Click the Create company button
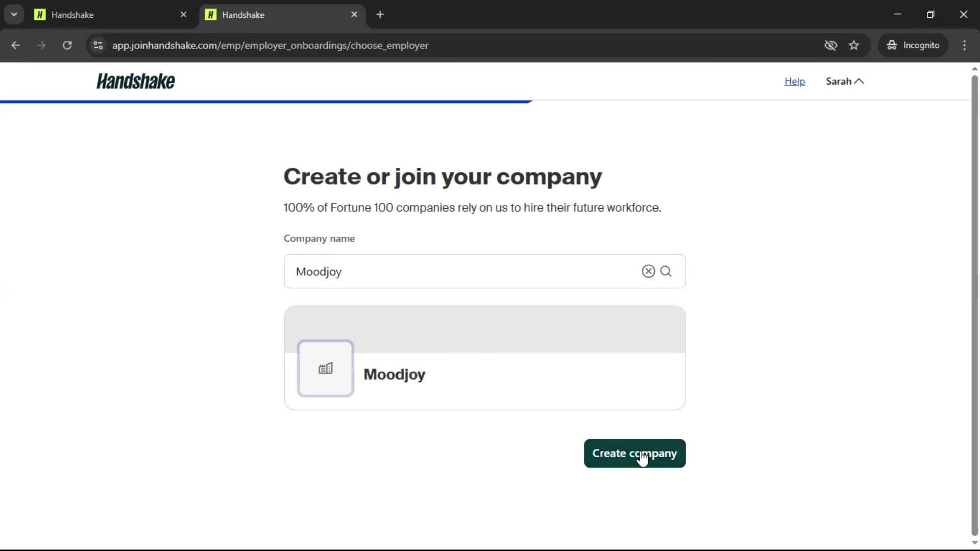The width and height of the screenshot is (980, 551). pos(634,454)
